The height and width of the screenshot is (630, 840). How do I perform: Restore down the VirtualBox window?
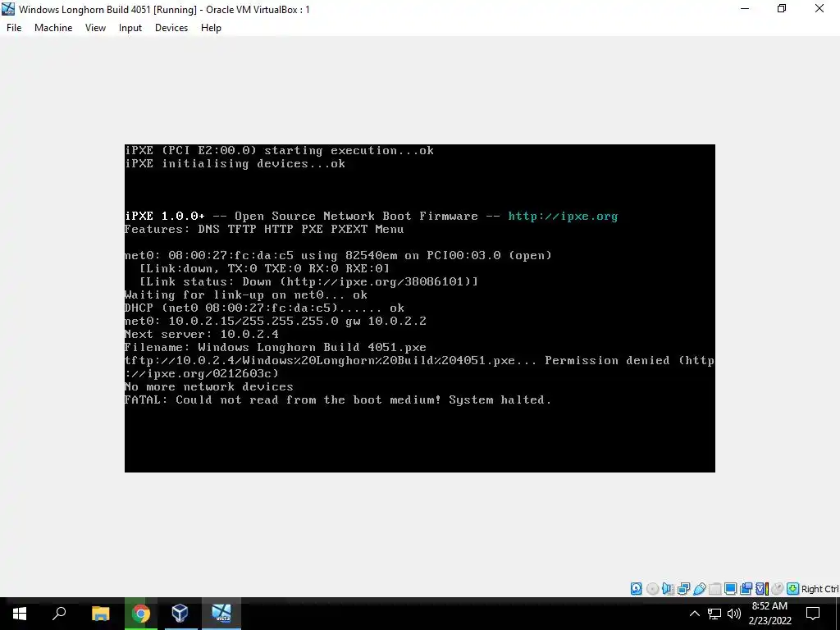[x=782, y=9]
